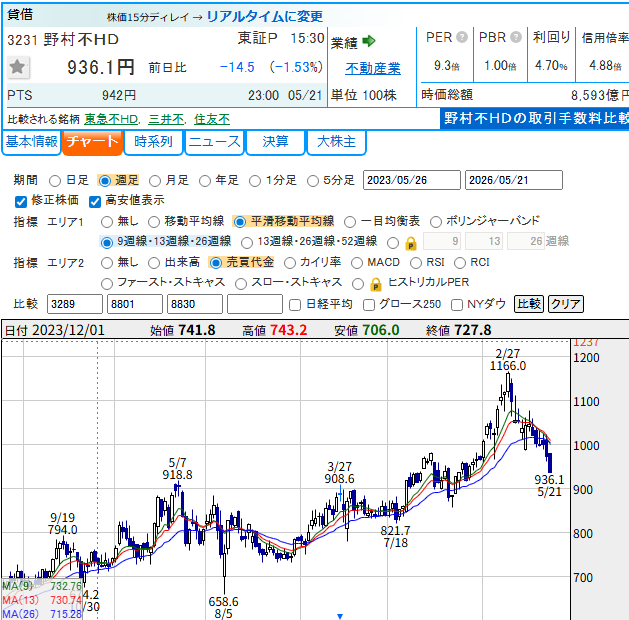
Task: Open the PBR help question icon
Action: point(516,37)
